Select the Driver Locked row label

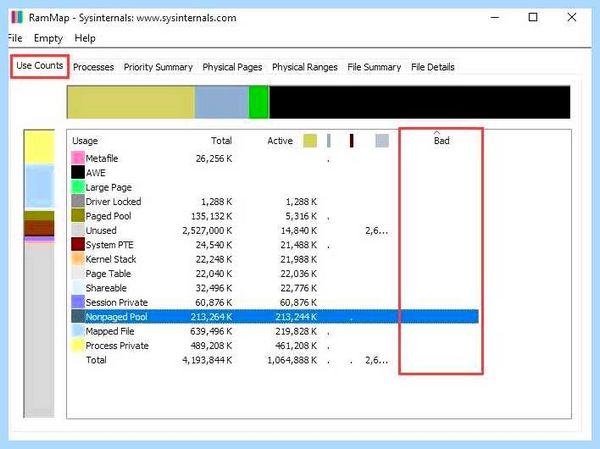click(x=113, y=202)
